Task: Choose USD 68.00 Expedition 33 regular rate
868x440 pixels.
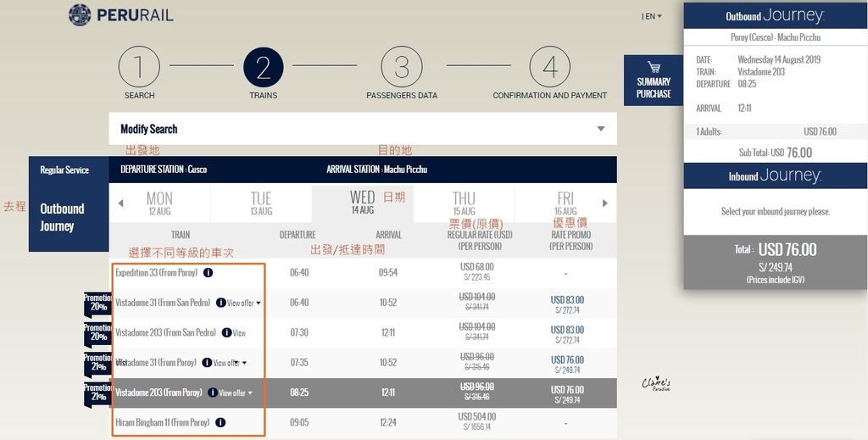Action: click(475, 272)
